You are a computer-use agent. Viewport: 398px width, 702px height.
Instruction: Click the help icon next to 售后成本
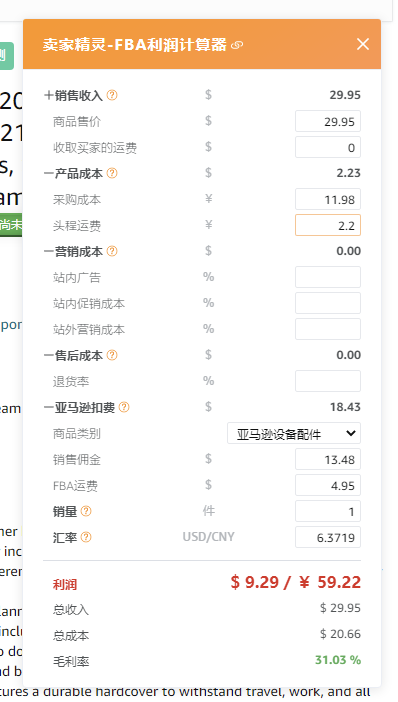pos(112,355)
